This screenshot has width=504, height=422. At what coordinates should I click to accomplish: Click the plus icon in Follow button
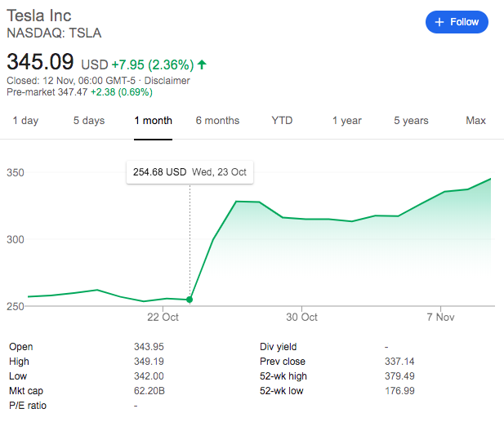coord(439,22)
